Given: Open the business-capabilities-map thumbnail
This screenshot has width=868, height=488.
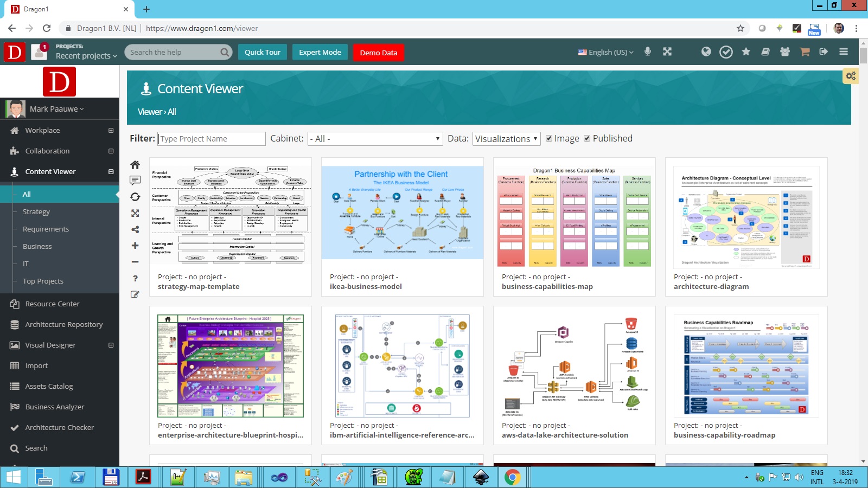Looking at the screenshot, I should [575, 216].
